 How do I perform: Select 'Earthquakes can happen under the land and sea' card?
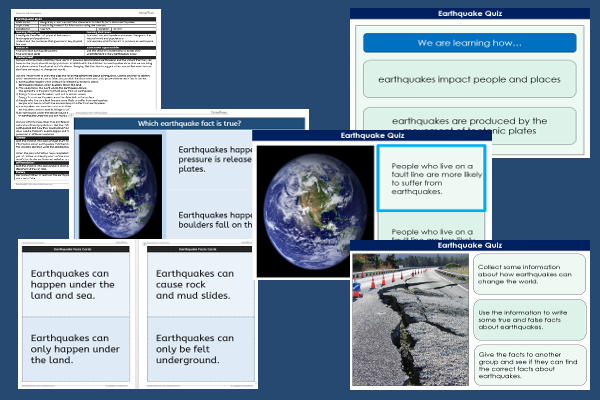[x=76, y=284]
